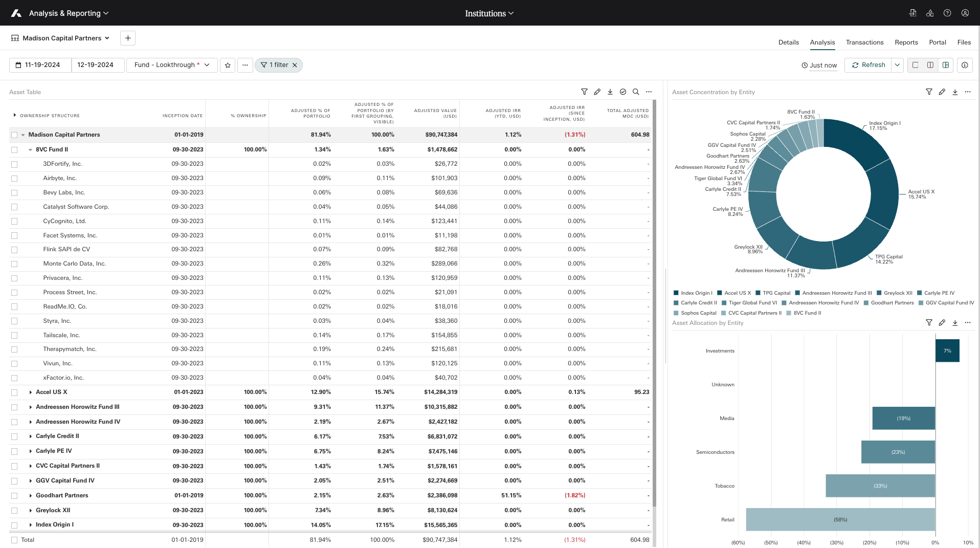
Task: Switch to the Details tab
Action: pyautogui.click(x=788, y=42)
